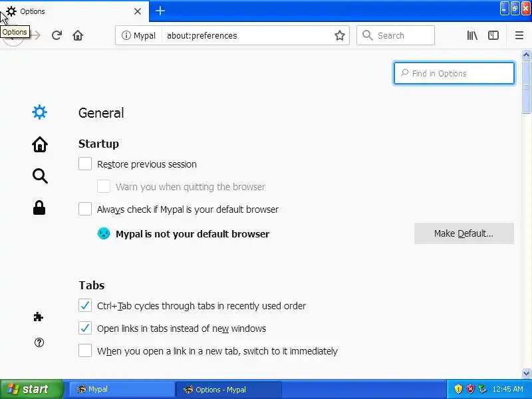
Task: Toggle the sidebar view
Action: point(493,35)
